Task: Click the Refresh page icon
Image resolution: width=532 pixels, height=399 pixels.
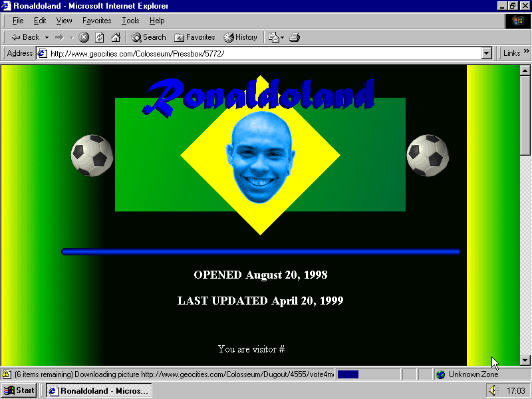Action: tap(100, 37)
